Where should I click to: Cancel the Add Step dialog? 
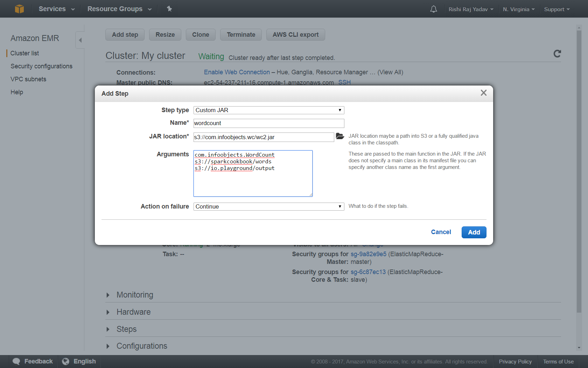441,232
